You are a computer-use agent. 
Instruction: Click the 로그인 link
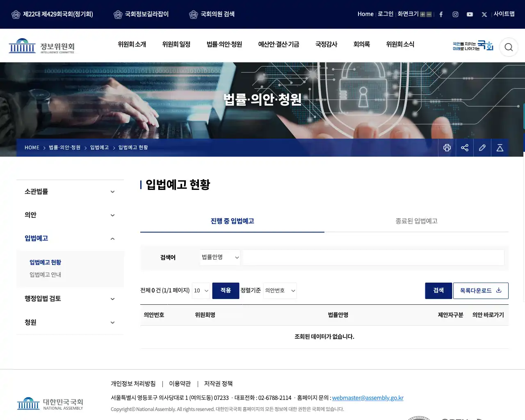pyautogui.click(x=385, y=14)
